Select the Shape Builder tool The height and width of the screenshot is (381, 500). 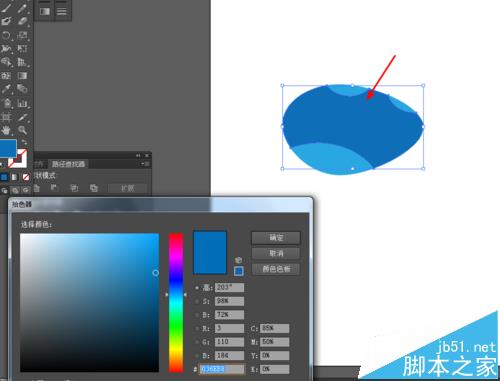point(7,62)
